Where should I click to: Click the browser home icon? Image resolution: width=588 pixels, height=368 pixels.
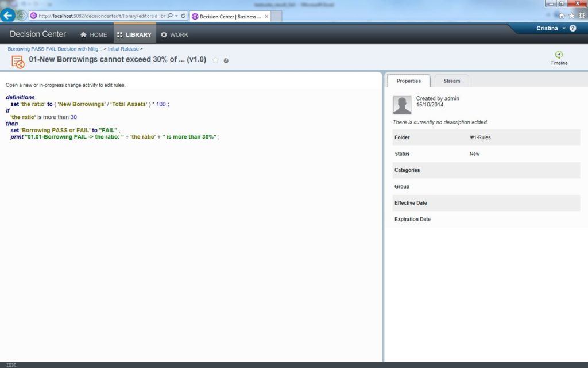coord(562,16)
